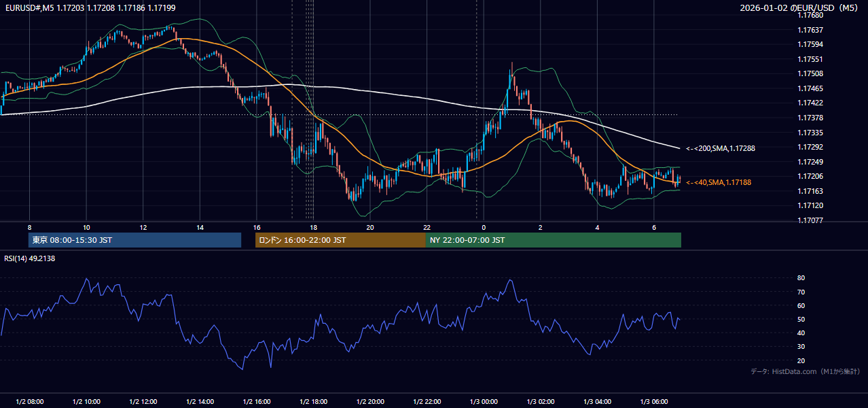Screen dimensions: 868x408
Task: Click the 1/2 20:00 time axis label
Action: (370, 402)
